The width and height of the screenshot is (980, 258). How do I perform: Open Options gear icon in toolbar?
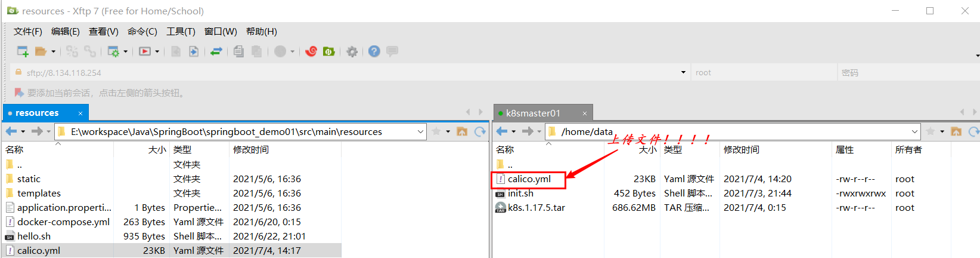(x=352, y=51)
